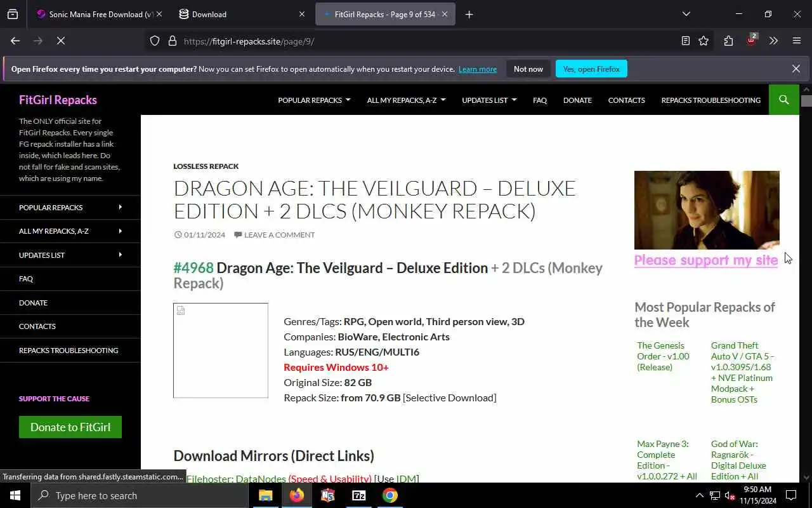Click the site search magnifier button

pos(784,100)
